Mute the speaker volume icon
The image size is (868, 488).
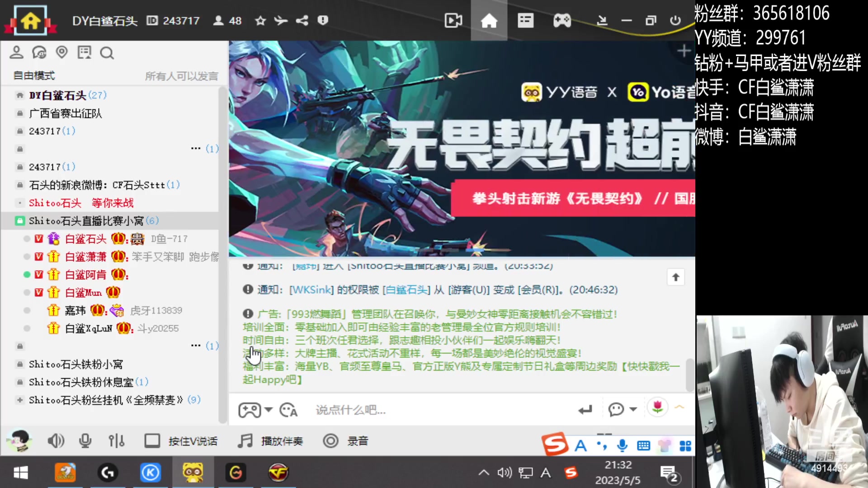coord(56,441)
